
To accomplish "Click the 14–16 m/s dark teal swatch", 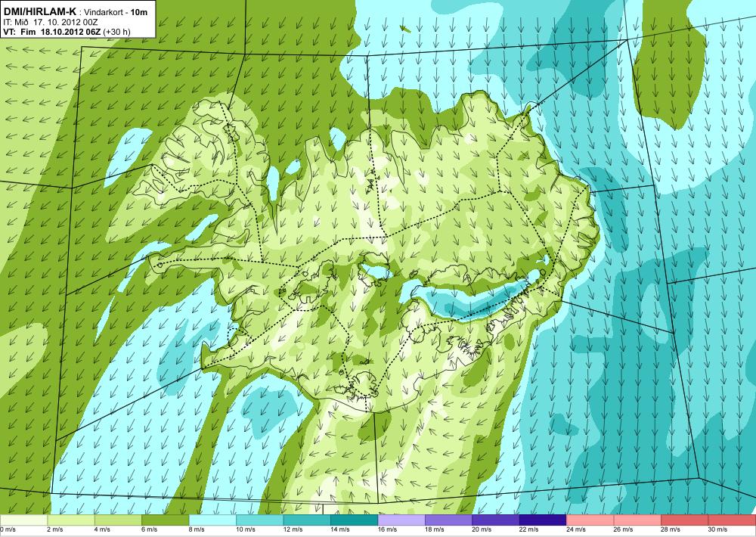I will point(355,520).
